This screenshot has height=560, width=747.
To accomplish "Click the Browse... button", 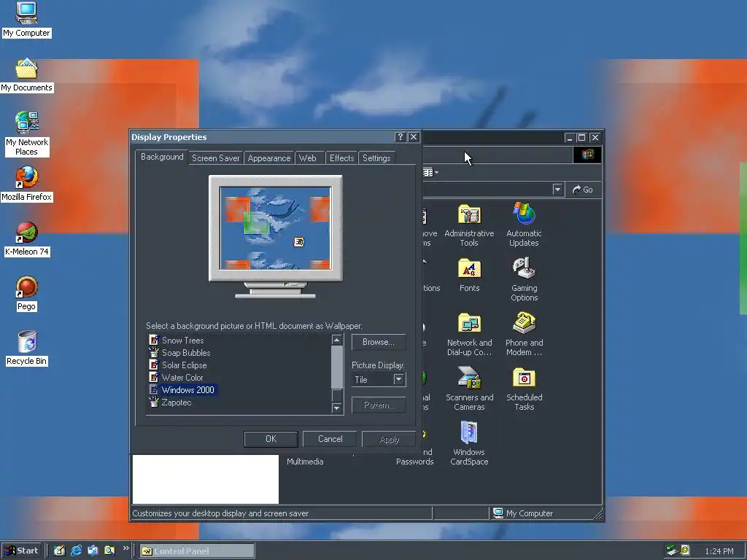I will pos(379,342).
